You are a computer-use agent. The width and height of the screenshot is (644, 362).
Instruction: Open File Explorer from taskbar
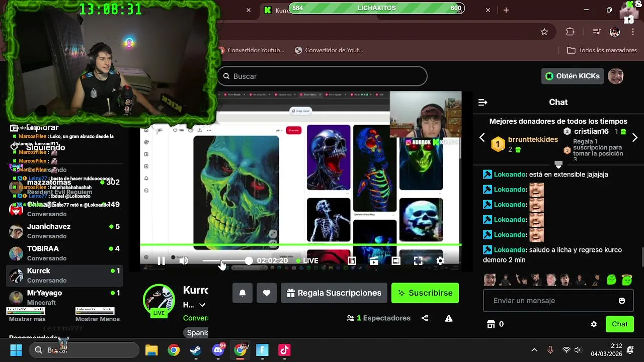pyautogui.click(x=151, y=350)
